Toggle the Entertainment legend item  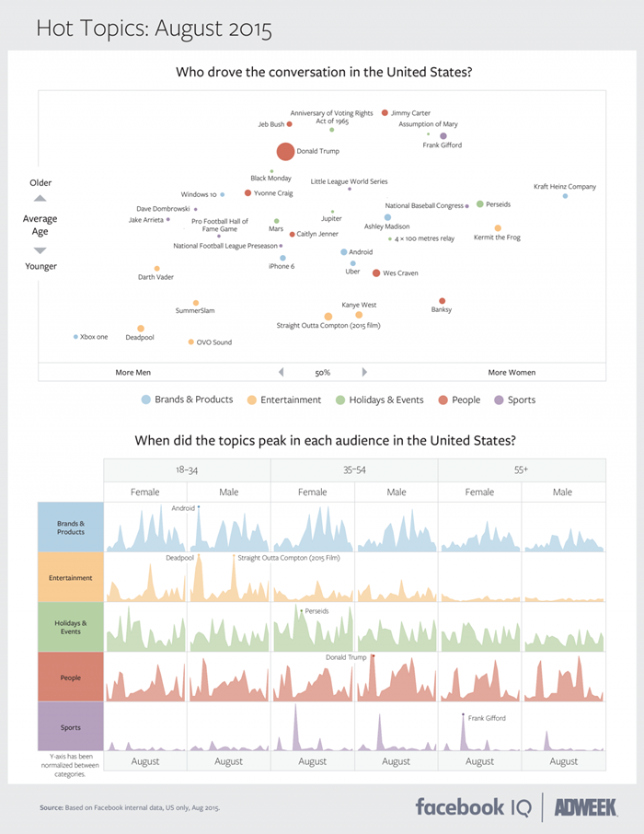pos(284,400)
